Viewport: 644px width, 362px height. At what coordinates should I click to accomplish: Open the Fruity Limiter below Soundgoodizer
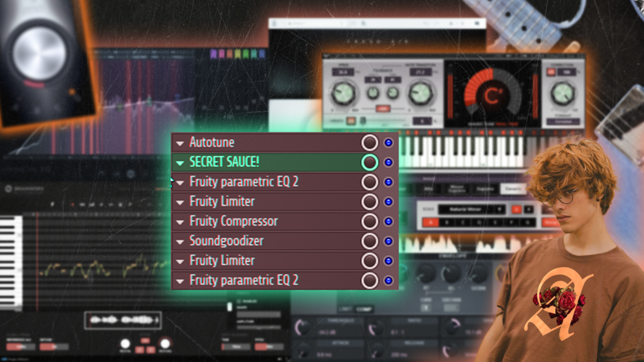pyautogui.click(x=222, y=261)
